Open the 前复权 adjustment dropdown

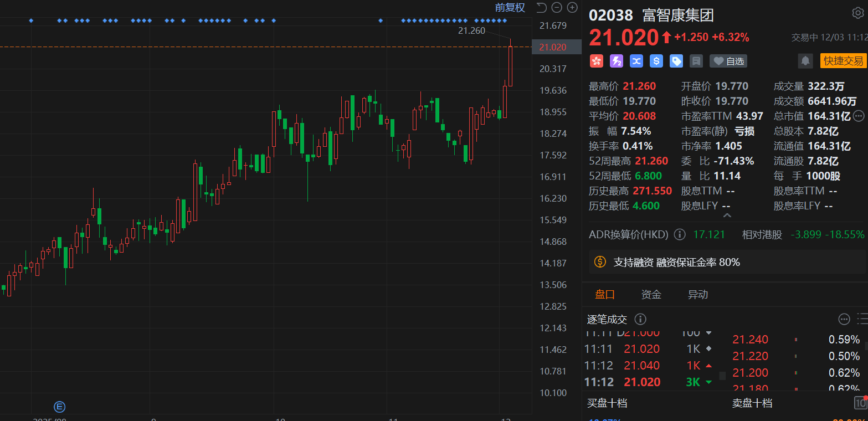coord(510,7)
